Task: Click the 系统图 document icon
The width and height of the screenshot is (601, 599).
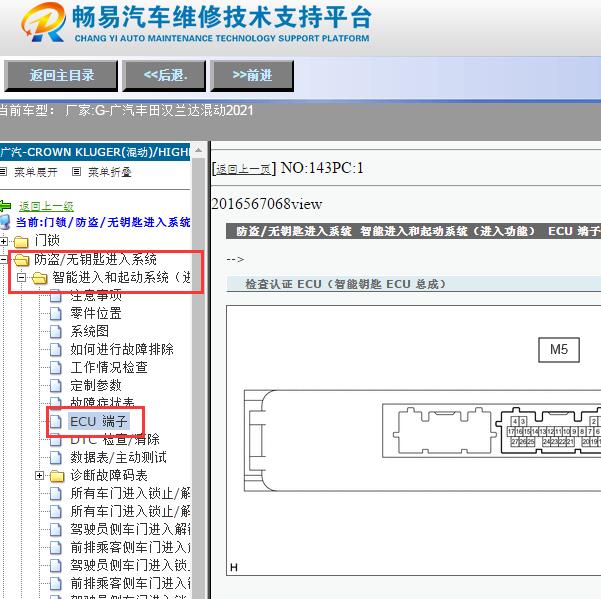Action: click(x=57, y=332)
